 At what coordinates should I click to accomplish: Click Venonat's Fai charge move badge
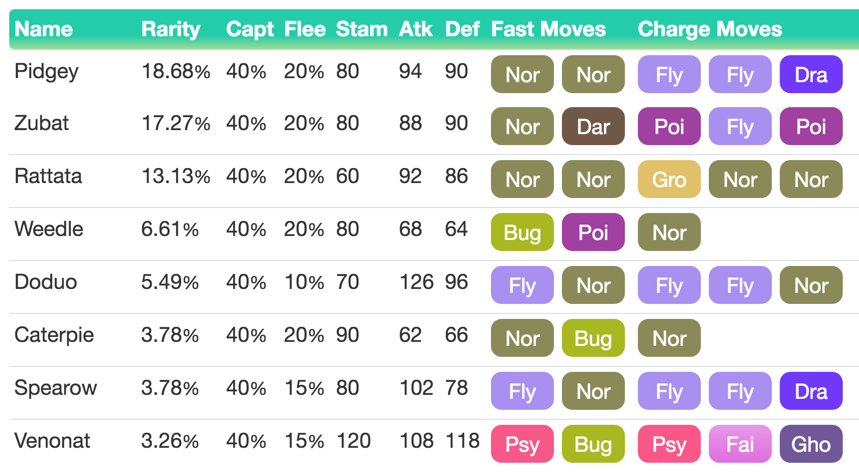click(740, 444)
